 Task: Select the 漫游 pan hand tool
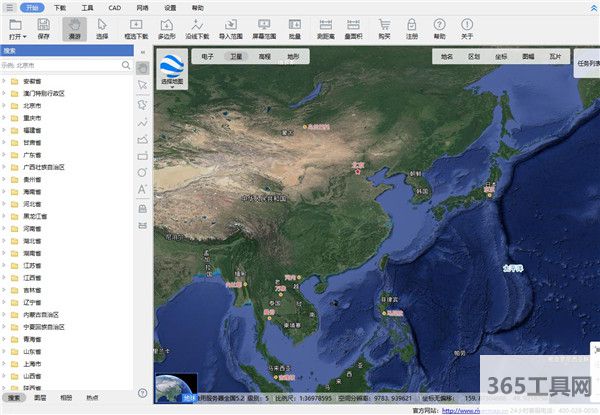(75, 27)
